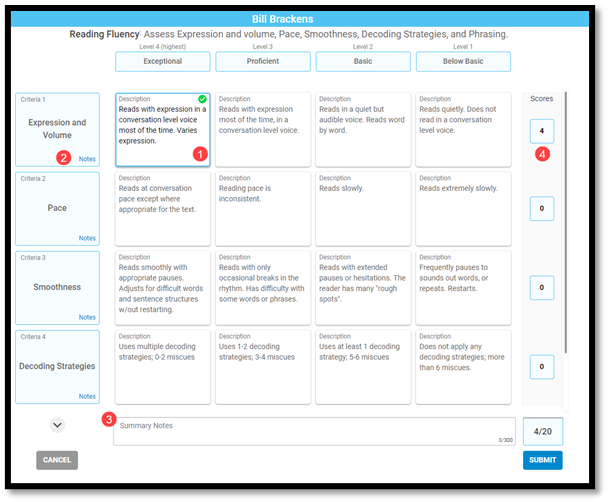Image resolution: width=608 pixels, height=502 pixels.
Task: Choose 'Reads at conversation pace except where appropriate'
Action: click(x=162, y=209)
